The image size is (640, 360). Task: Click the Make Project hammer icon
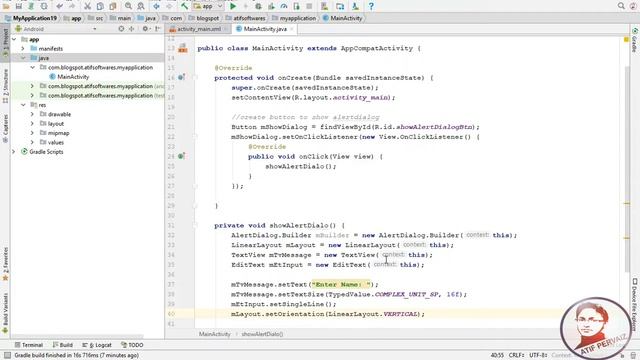(184, 6)
